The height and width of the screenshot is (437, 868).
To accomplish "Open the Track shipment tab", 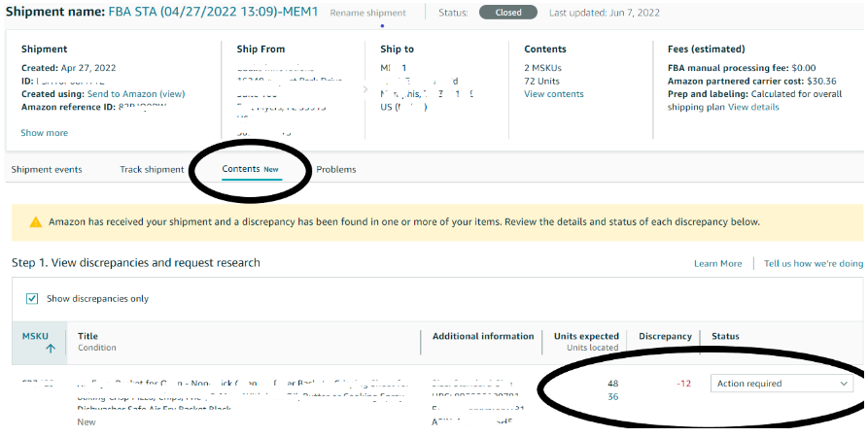I will point(152,169).
